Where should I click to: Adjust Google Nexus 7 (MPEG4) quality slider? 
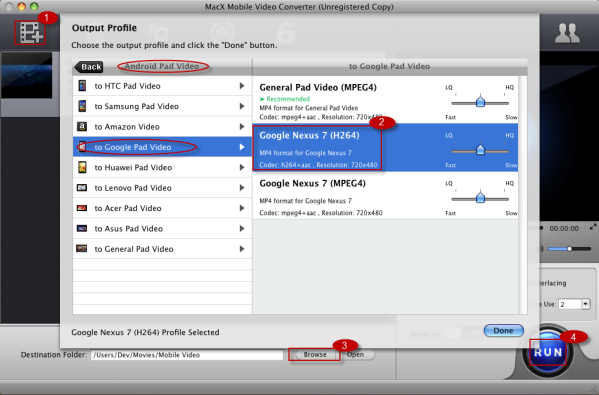click(x=480, y=198)
